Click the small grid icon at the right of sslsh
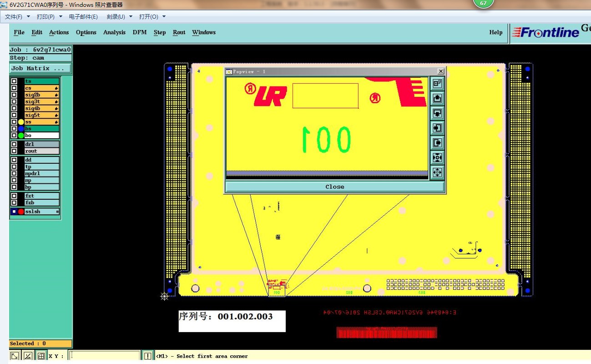The height and width of the screenshot is (364, 591). [x=57, y=212]
